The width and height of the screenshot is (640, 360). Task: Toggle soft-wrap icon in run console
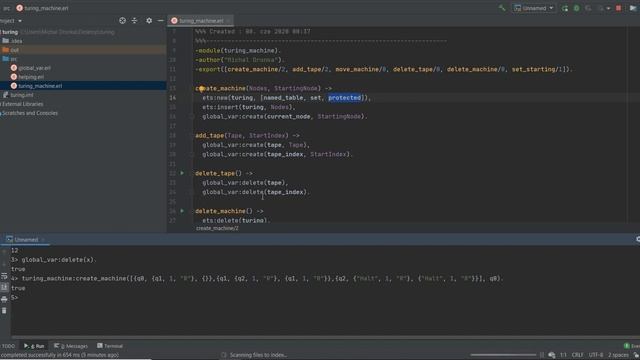pyautogui.click(x=4, y=276)
